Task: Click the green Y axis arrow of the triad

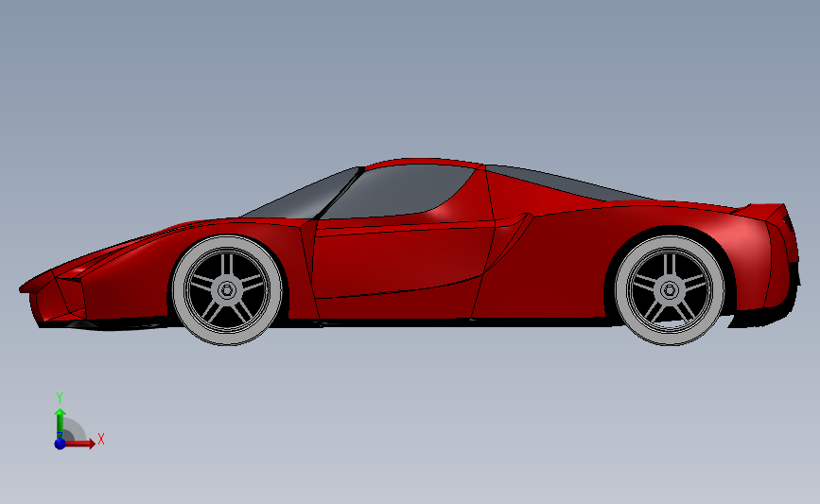Action: tap(60, 424)
